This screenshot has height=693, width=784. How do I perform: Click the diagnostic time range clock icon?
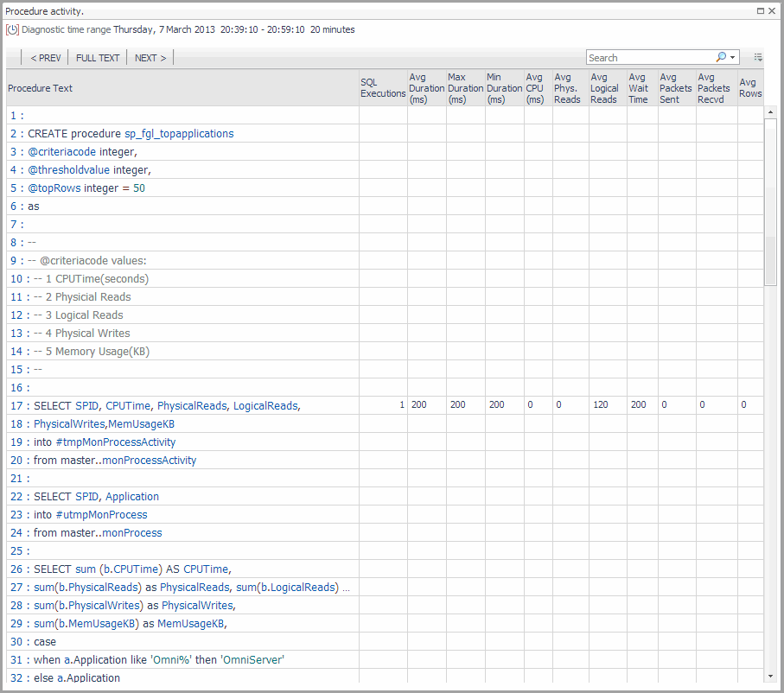[x=12, y=29]
